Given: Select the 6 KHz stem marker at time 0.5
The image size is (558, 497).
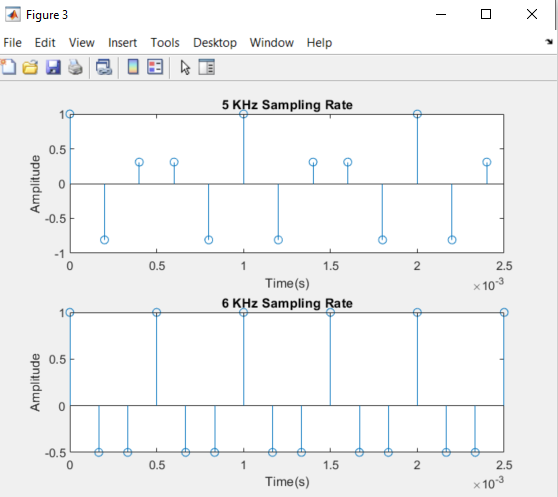Looking at the screenshot, I should click(x=157, y=312).
